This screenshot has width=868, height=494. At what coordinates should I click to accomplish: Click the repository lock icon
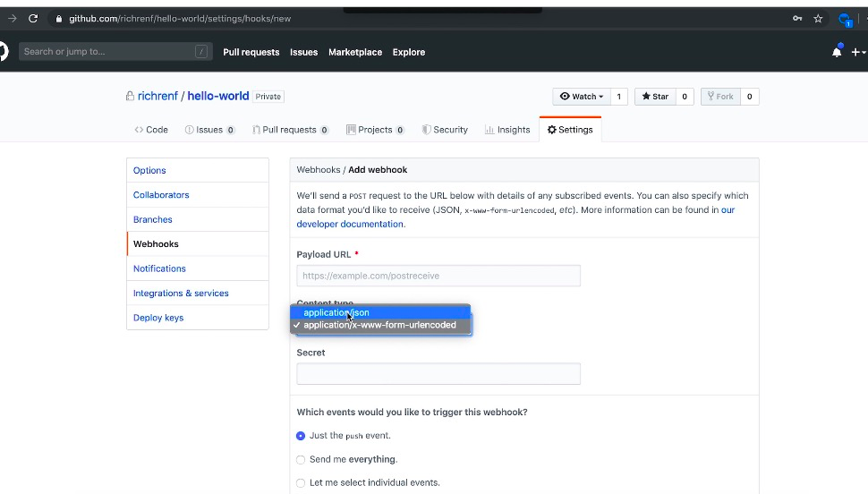(130, 96)
